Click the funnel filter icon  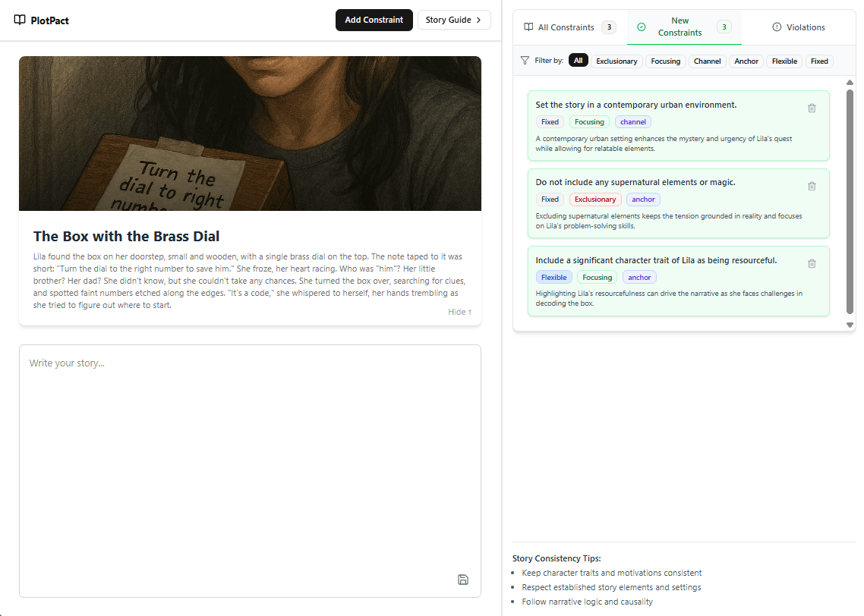pos(525,61)
